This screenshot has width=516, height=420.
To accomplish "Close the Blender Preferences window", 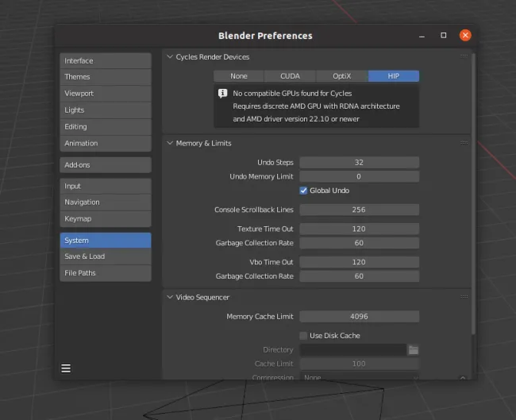I will (x=465, y=35).
